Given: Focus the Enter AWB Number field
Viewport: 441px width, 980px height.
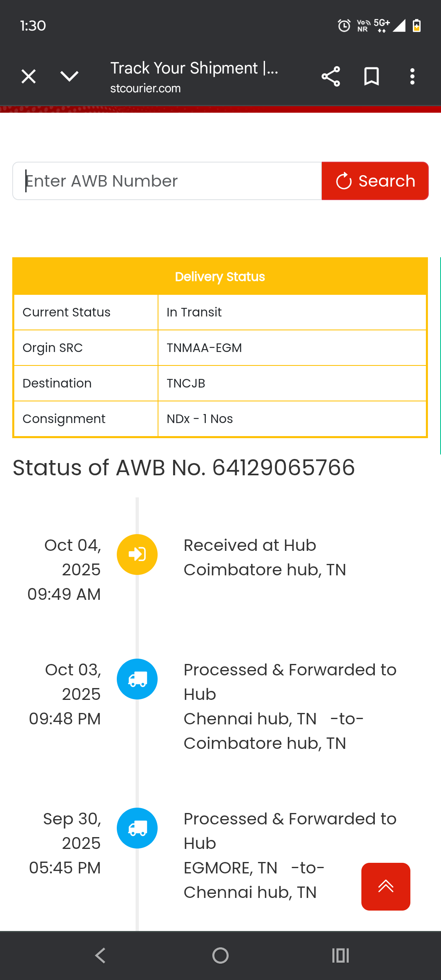Looking at the screenshot, I should (167, 181).
